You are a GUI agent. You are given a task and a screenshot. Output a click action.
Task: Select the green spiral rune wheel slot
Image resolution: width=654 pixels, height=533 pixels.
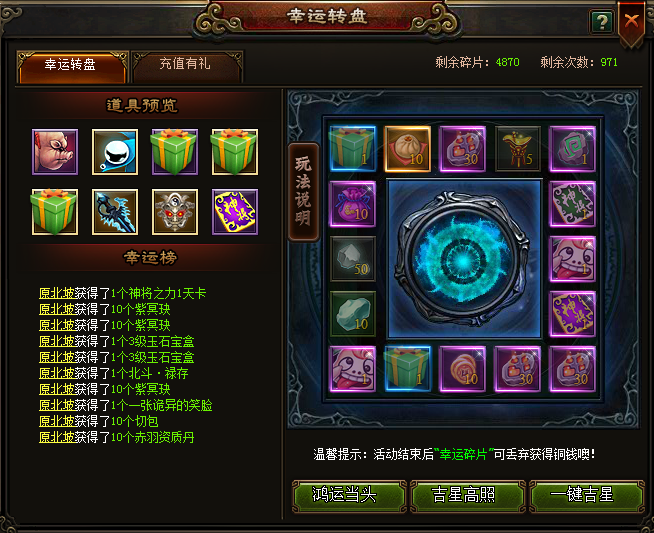pyautogui.click(x=573, y=149)
